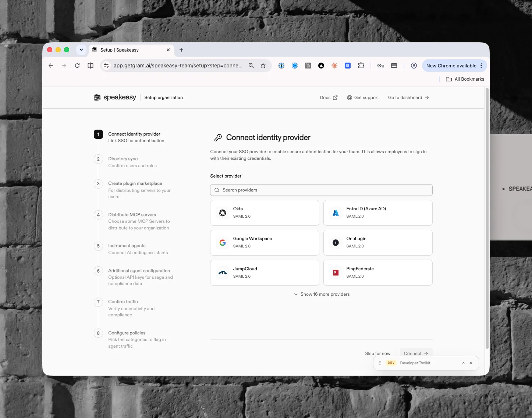This screenshot has height=418, width=532.
Task: Open the Chrome extensions puzzle icon
Action: 361,66
